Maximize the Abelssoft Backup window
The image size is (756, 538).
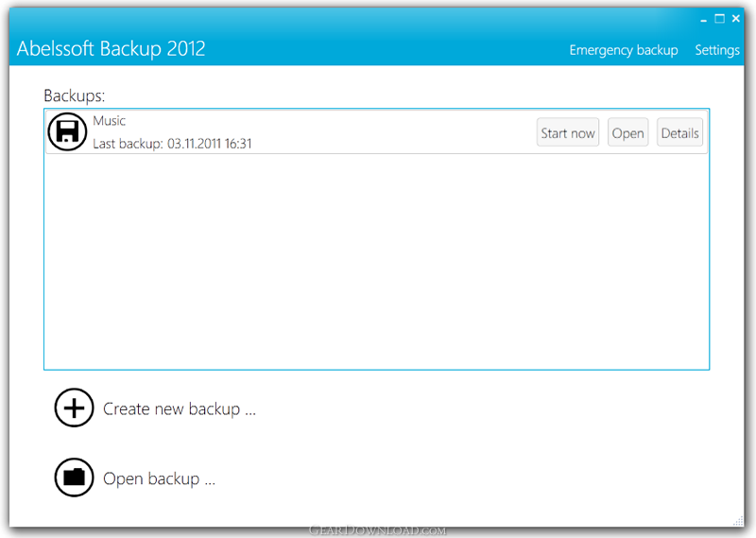(x=719, y=19)
